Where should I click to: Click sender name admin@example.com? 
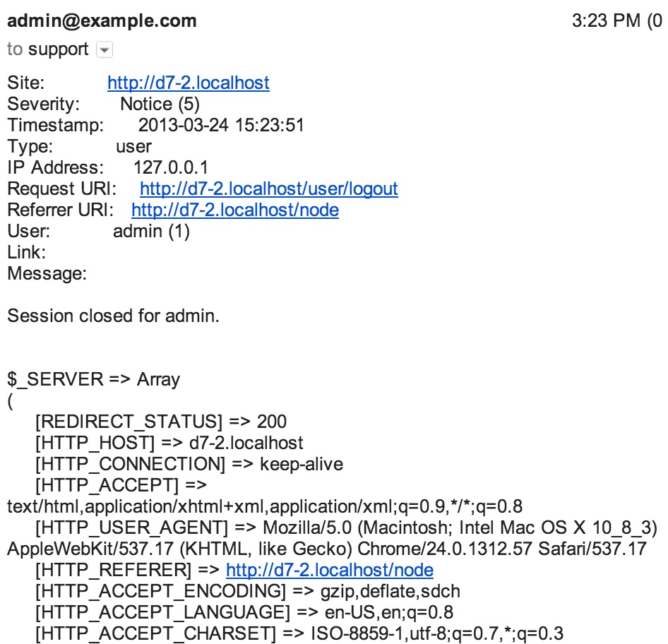(102, 20)
